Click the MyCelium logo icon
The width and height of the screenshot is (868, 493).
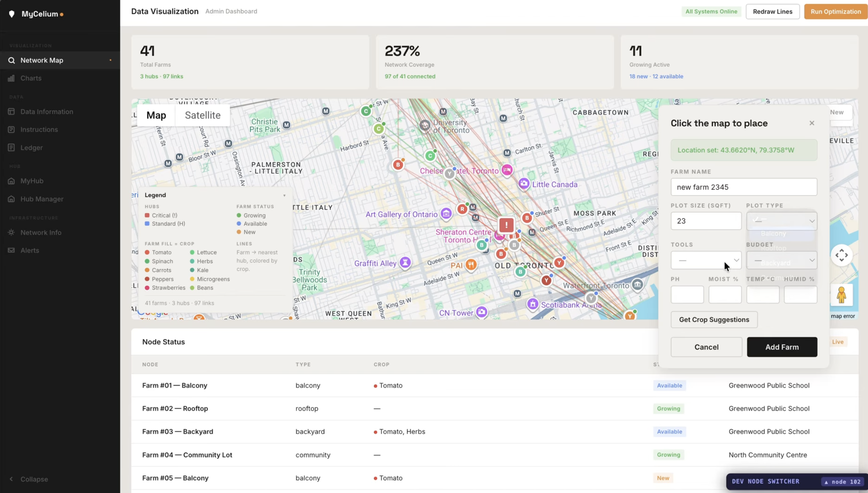pyautogui.click(x=11, y=14)
